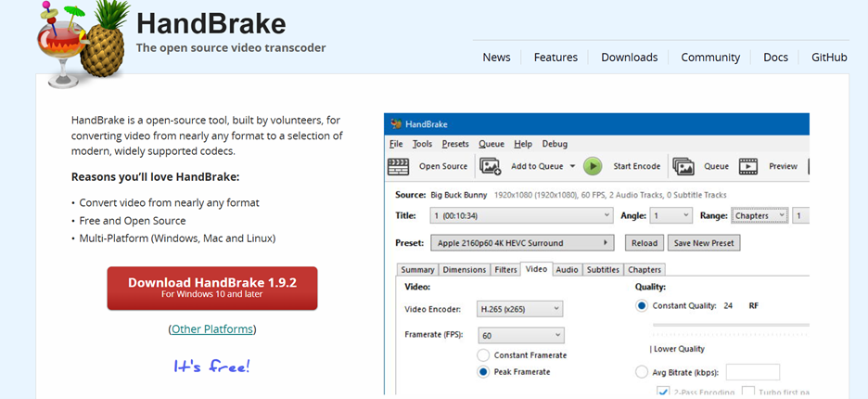Click the Avg Bitrate (kbps) input field
This screenshot has height=399, width=868.
click(753, 372)
